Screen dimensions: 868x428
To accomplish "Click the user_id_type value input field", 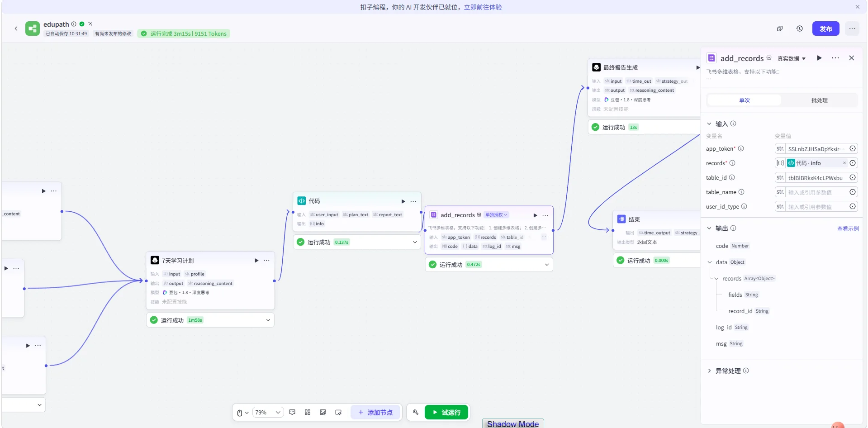I will [816, 207].
